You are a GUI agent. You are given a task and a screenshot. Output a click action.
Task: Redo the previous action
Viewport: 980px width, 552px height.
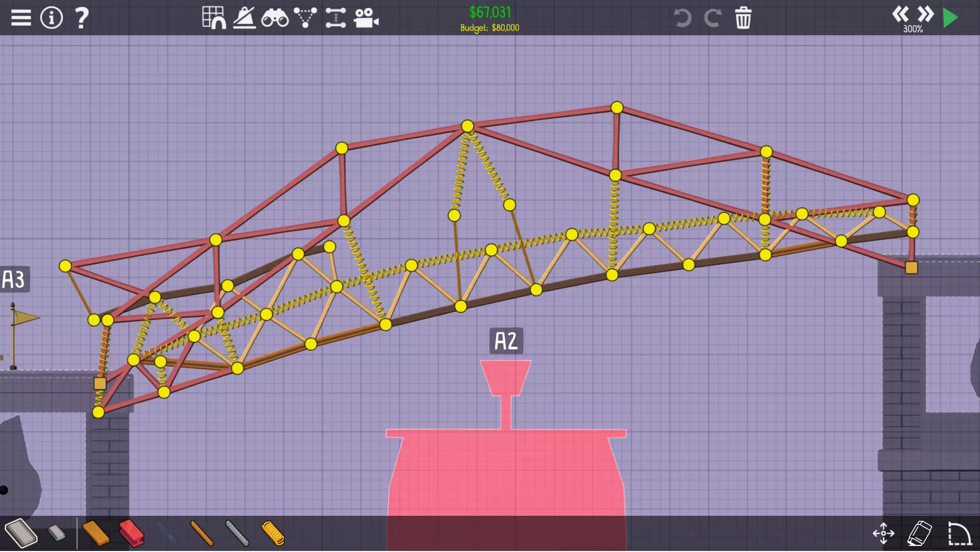coord(713,18)
